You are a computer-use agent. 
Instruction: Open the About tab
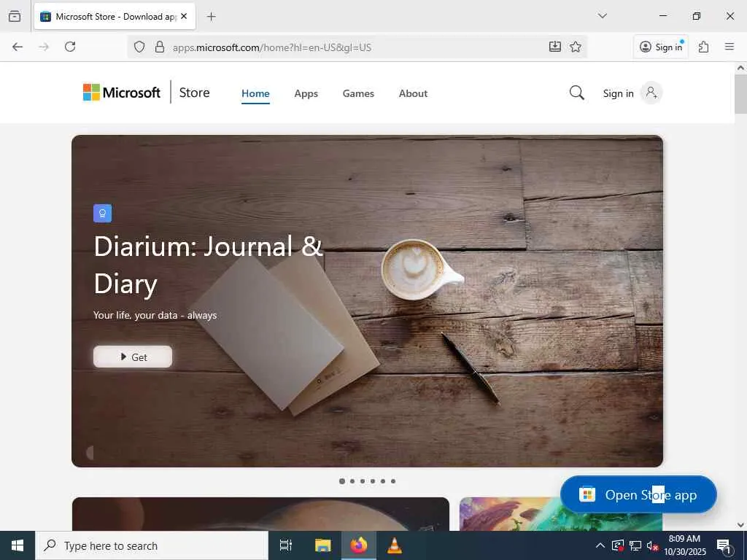click(x=413, y=93)
